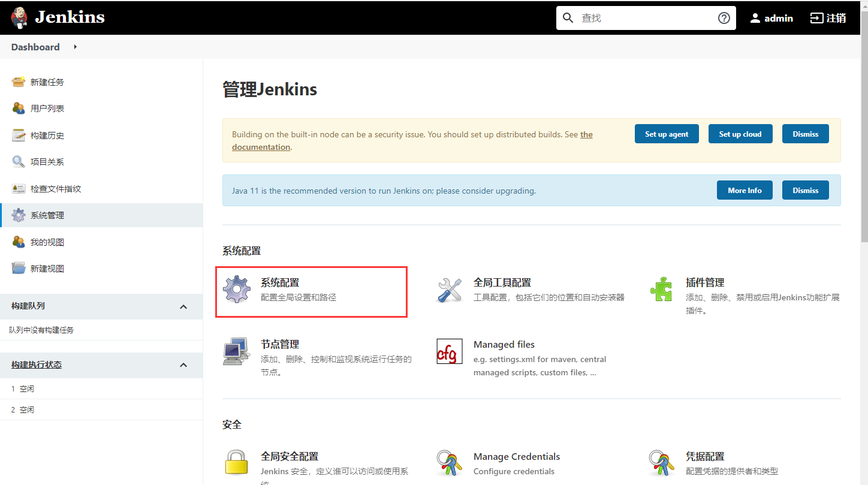The image size is (868, 485).
Task: Click the Jenkins butler logo icon
Action: pyautogui.click(x=19, y=17)
